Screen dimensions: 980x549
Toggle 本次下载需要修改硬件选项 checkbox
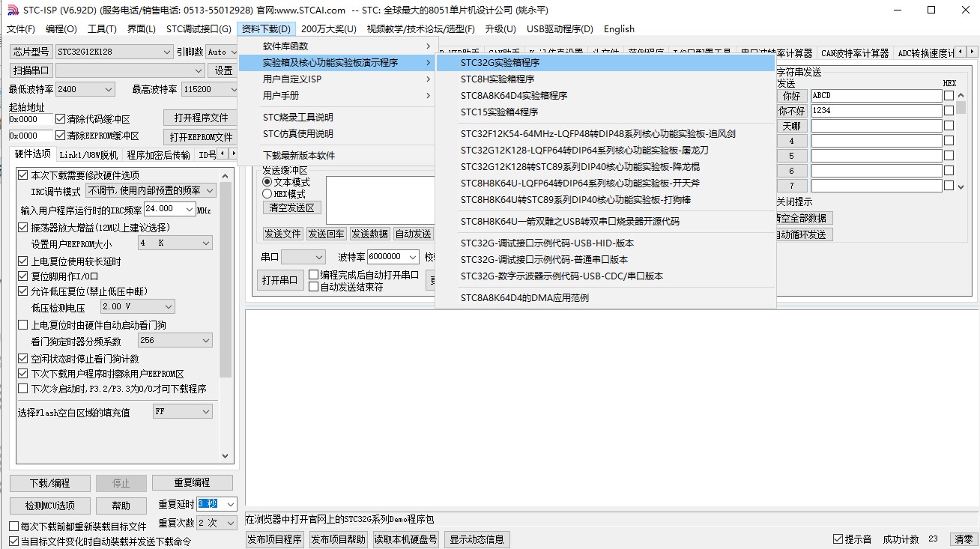click(x=22, y=175)
